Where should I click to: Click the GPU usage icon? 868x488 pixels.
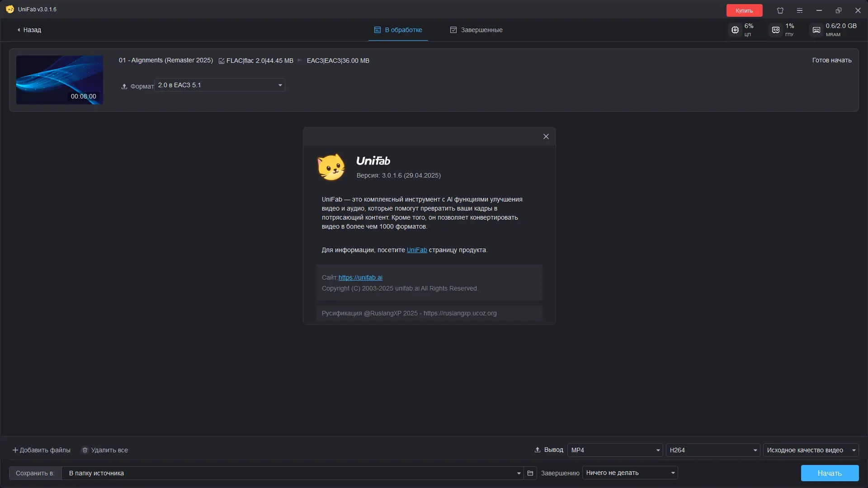(776, 30)
